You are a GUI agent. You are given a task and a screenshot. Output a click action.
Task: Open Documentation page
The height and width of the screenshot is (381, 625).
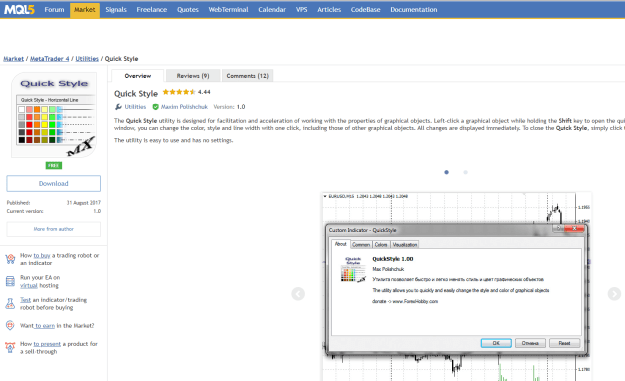[x=413, y=10]
